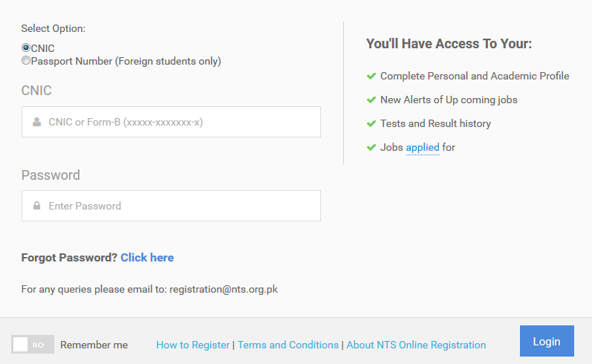Click the registration@nts.org.pk email address

(224, 289)
